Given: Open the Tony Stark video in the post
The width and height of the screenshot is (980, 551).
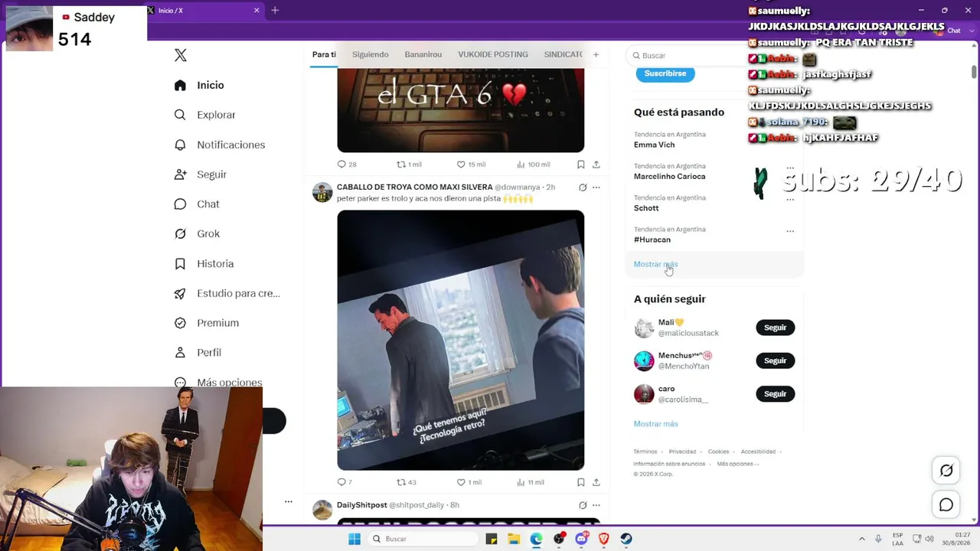Looking at the screenshot, I should click(x=461, y=341).
